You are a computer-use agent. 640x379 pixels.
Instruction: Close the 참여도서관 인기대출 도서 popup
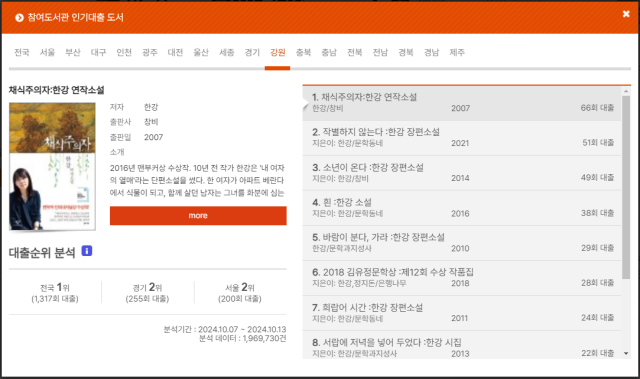click(x=626, y=14)
